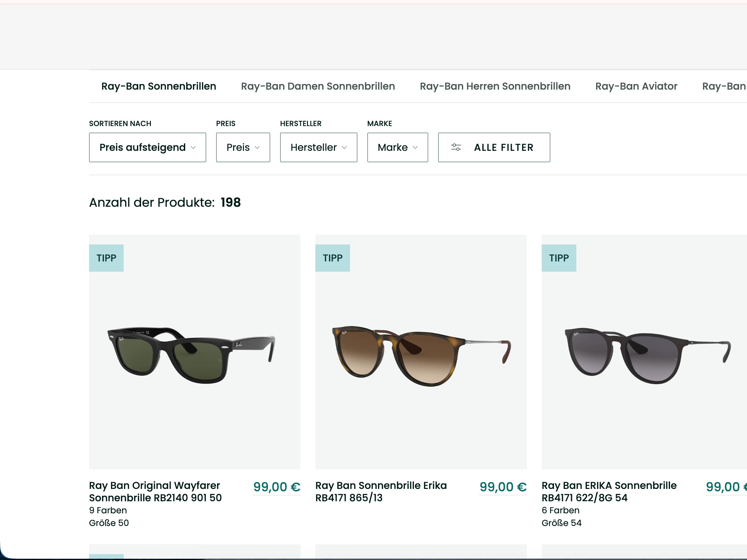Viewport: 747px width, 560px height.
Task: Click the 'HERSTELLER' label above the dropdown
Action: (x=301, y=124)
